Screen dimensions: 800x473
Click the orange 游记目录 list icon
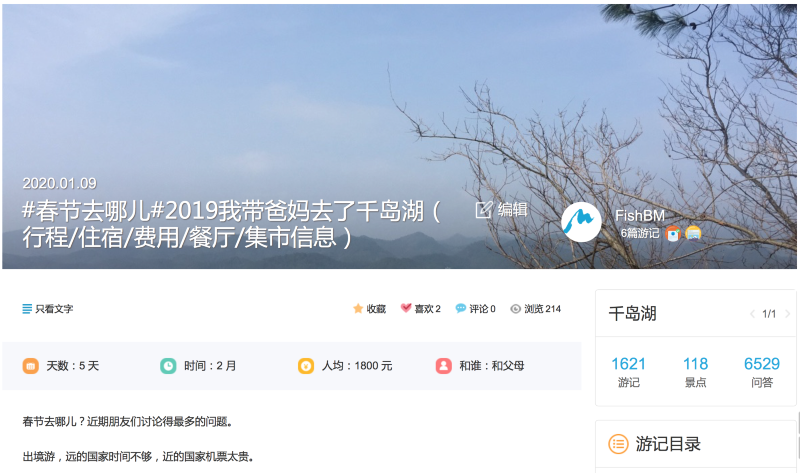tap(618, 444)
